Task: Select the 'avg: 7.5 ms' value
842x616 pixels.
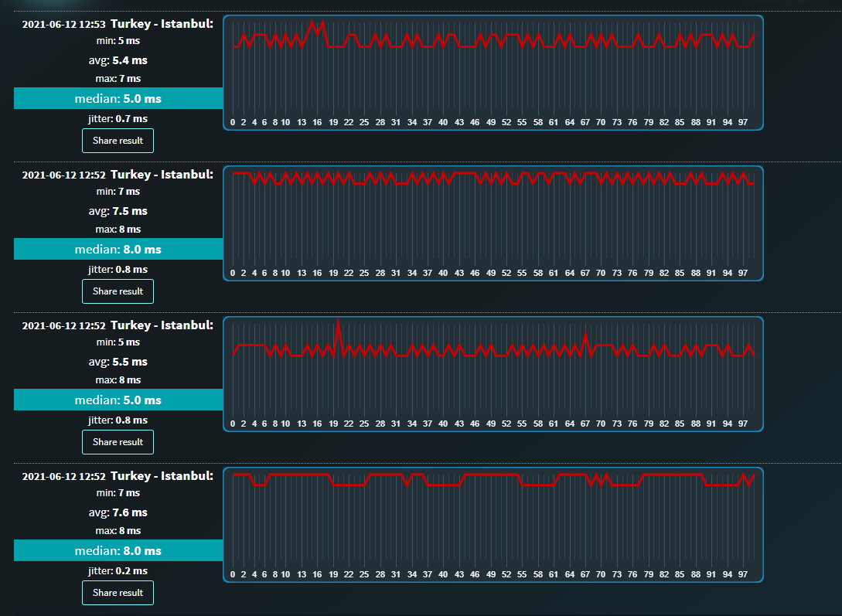Action: tap(118, 212)
